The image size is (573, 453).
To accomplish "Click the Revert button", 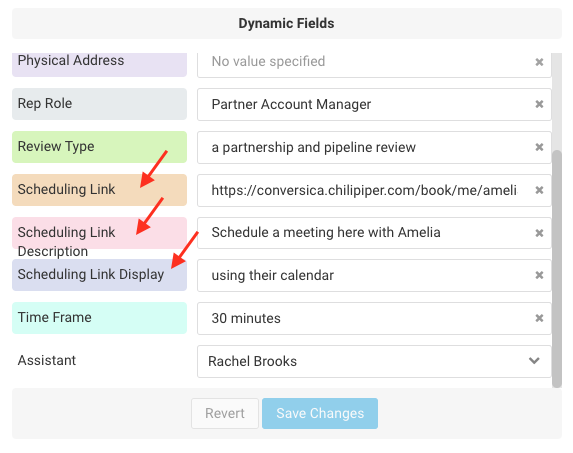I will coord(225,413).
